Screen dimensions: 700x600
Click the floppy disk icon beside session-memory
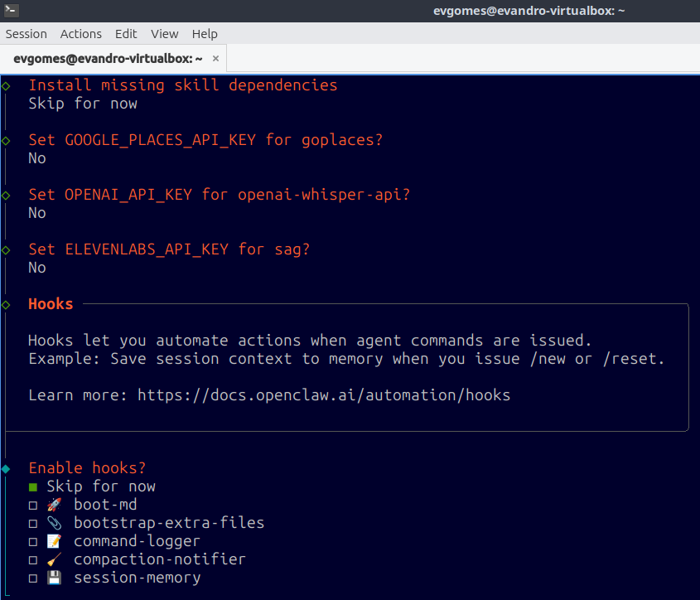click(x=54, y=578)
